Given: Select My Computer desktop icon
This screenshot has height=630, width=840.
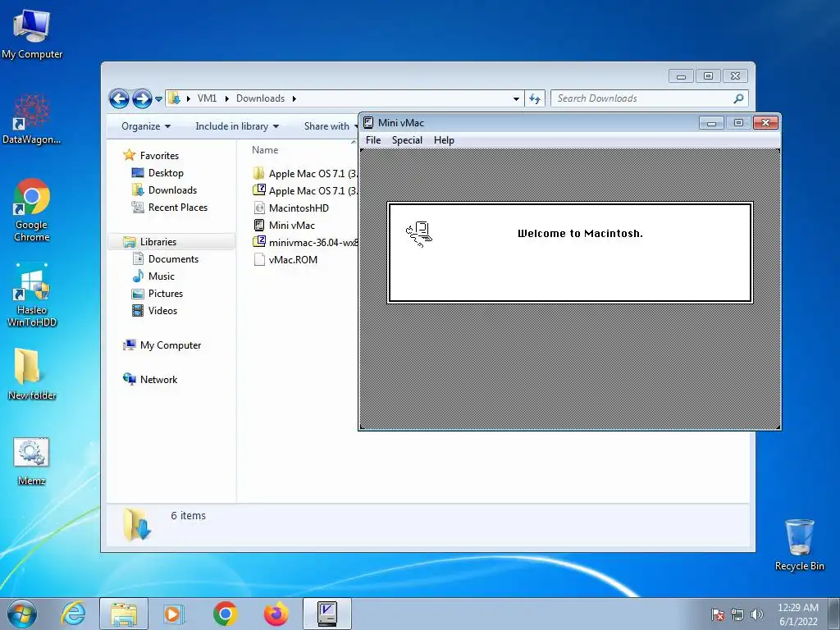Looking at the screenshot, I should pyautogui.click(x=32, y=34).
